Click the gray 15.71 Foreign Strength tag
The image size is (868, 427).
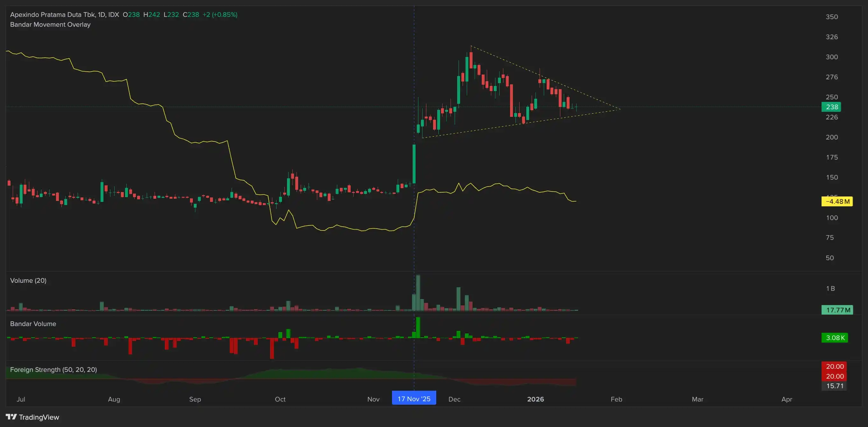[834, 386]
